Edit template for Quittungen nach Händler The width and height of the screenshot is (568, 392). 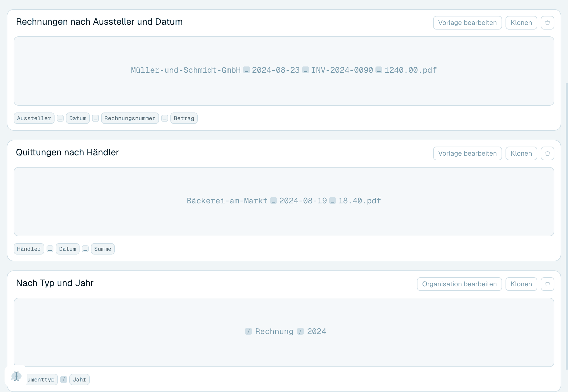[467, 153]
